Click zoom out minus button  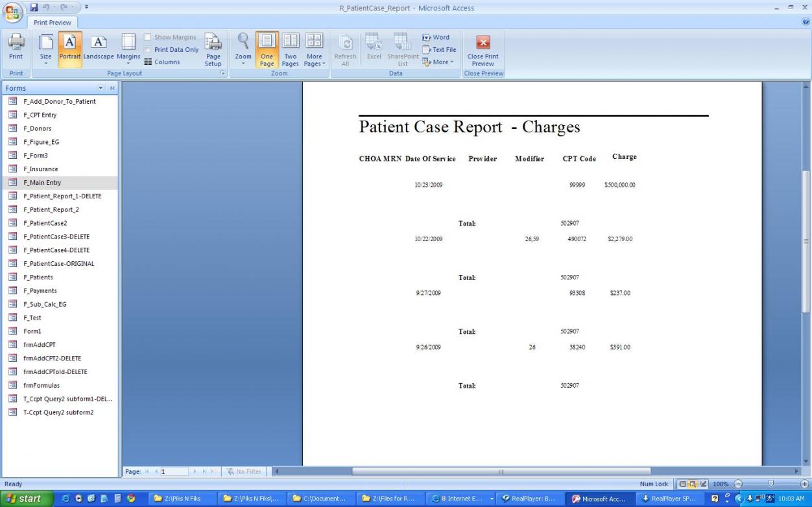(x=737, y=484)
